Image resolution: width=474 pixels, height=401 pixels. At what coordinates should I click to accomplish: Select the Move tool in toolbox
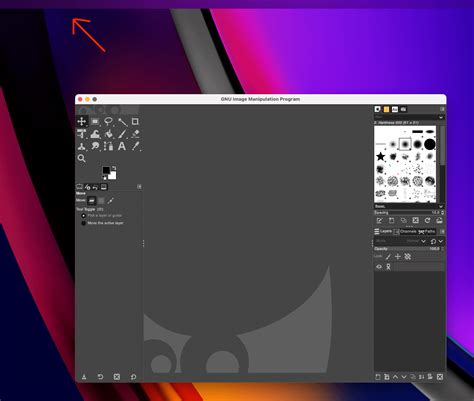[82, 121]
